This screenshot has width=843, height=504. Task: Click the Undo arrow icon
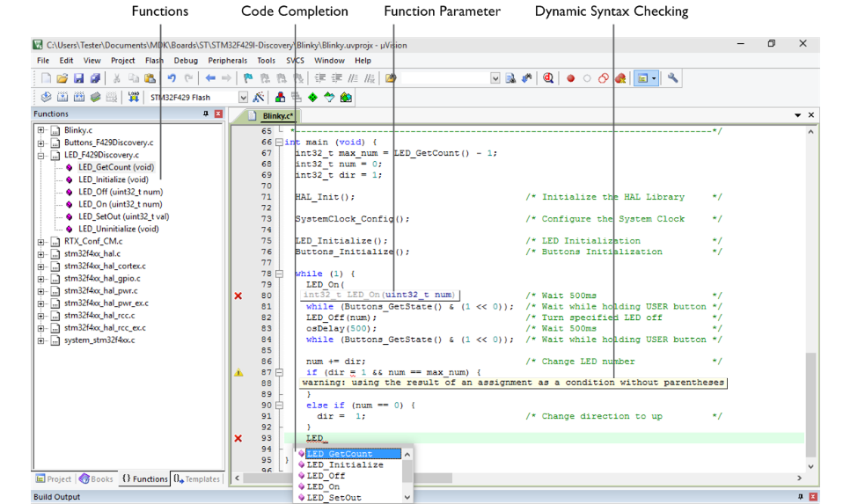[172, 78]
